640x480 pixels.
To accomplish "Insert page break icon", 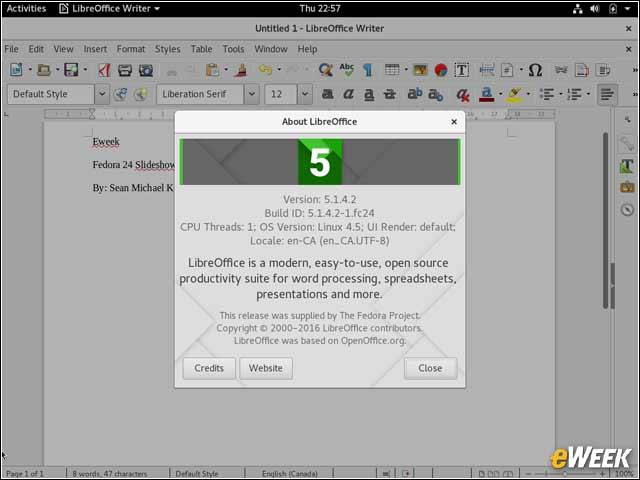I will point(487,70).
